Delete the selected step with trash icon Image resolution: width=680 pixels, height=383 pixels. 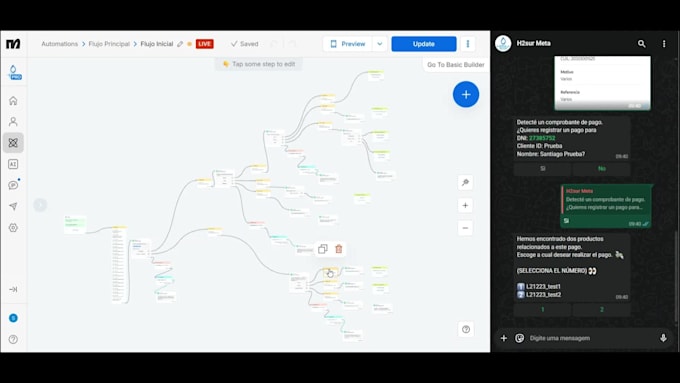[x=339, y=249]
